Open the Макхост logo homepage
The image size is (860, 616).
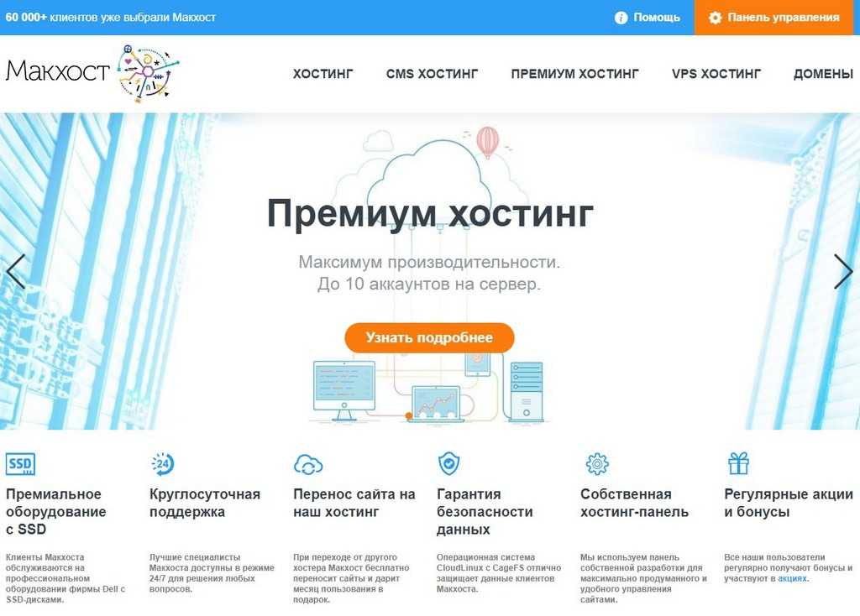coord(92,74)
